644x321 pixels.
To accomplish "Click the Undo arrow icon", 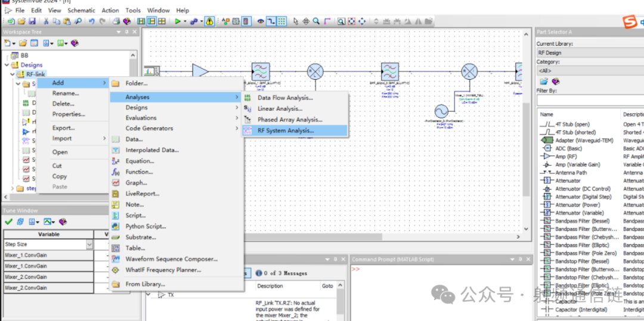I will click(x=92, y=21).
